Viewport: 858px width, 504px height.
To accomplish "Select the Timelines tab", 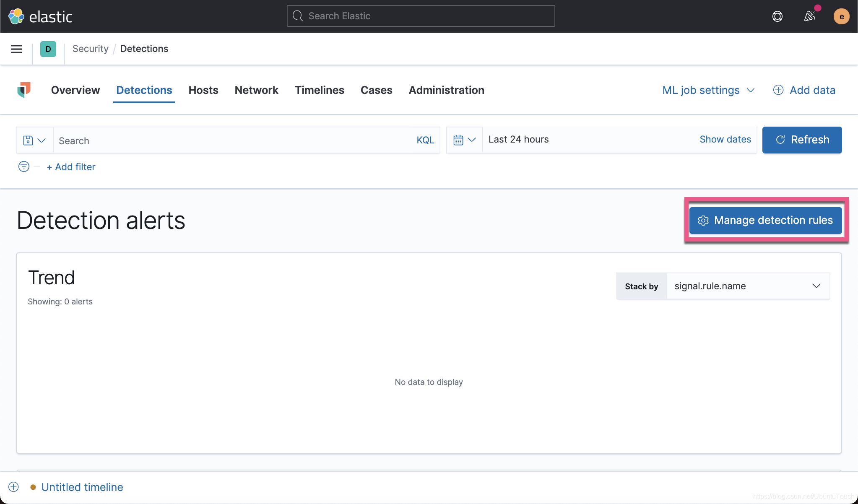I will tap(319, 90).
